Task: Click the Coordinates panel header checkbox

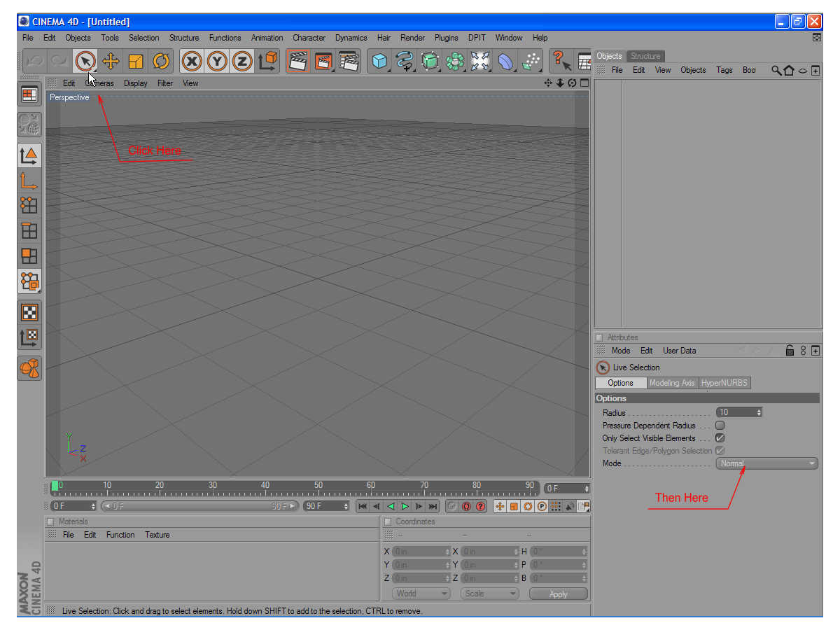Action: pyautogui.click(x=387, y=521)
